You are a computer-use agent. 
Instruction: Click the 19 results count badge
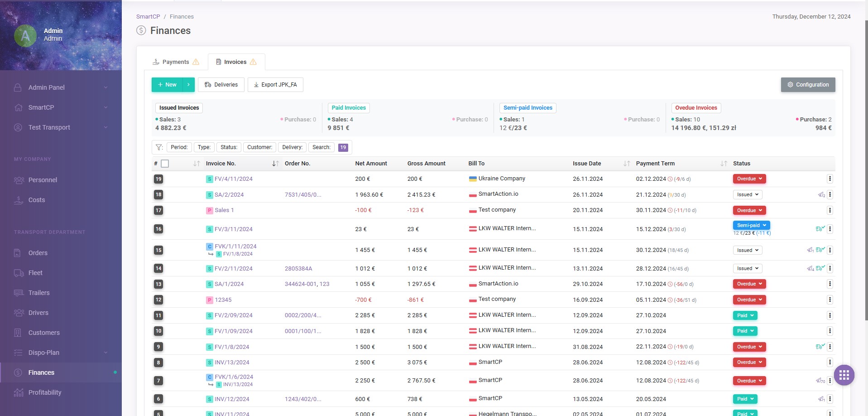pos(343,147)
